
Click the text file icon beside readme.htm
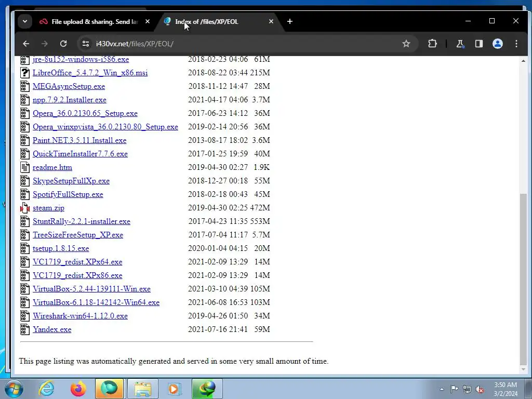(x=25, y=167)
